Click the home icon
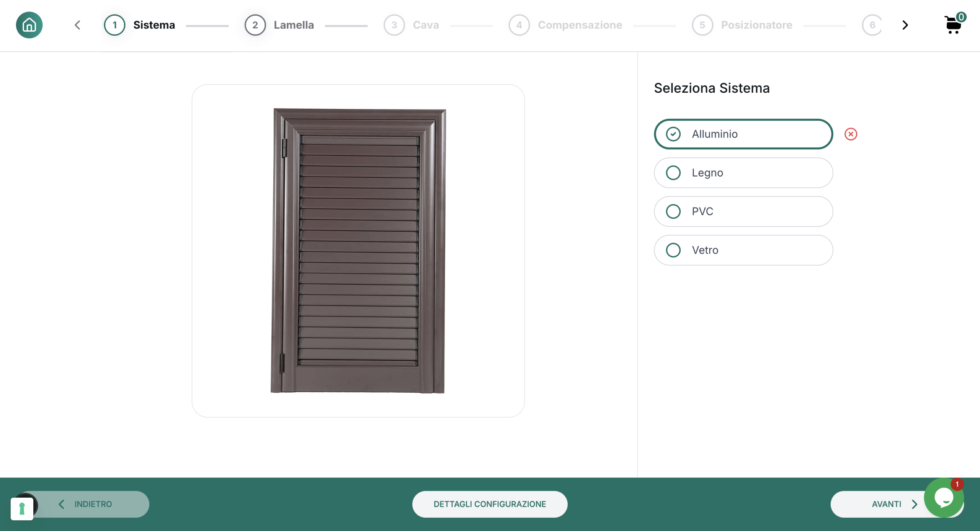Image resolution: width=980 pixels, height=531 pixels. coord(29,25)
